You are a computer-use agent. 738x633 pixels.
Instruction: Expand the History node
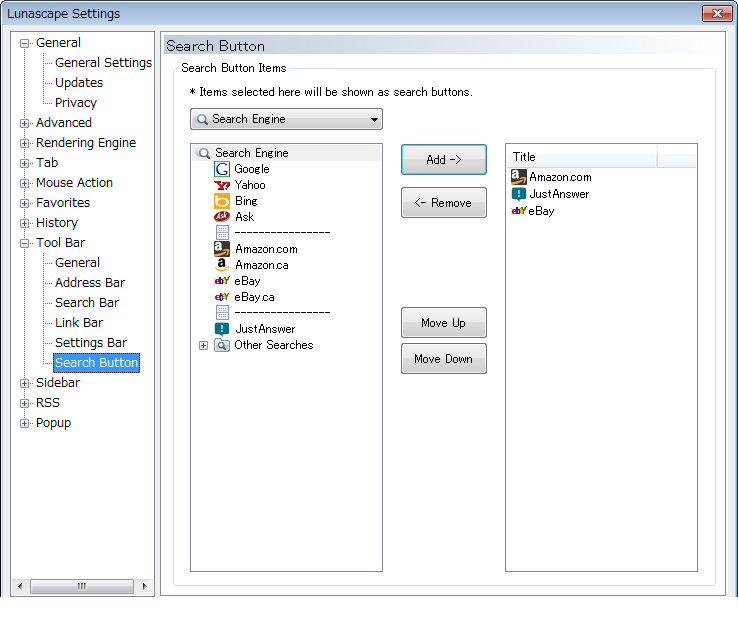tap(24, 223)
